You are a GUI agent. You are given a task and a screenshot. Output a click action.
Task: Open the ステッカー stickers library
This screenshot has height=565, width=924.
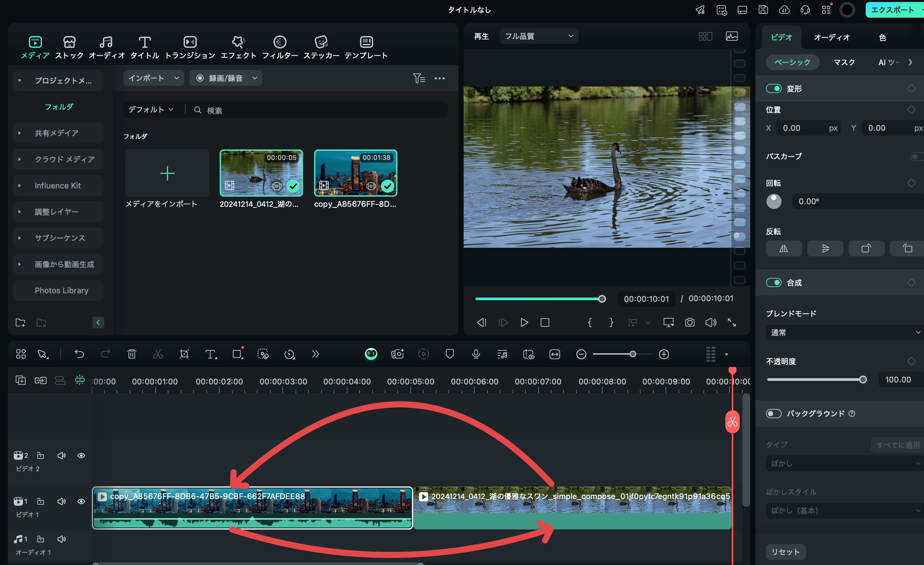(x=321, y=47)
